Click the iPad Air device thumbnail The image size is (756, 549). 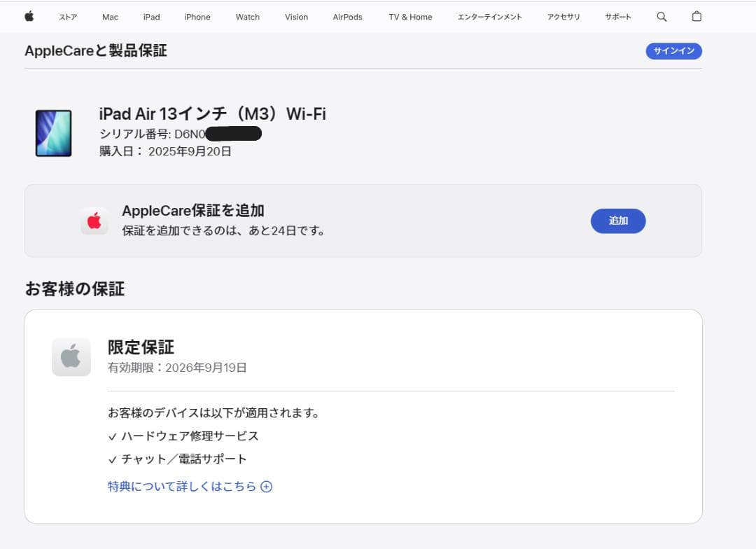pos(54,134)
